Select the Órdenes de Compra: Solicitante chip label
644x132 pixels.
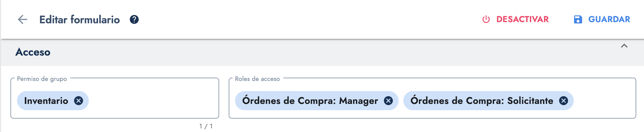[482, 101]
